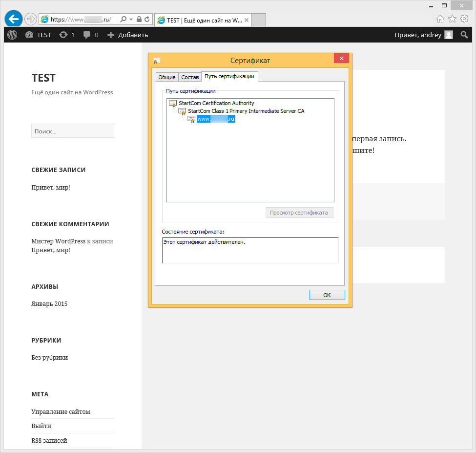Open the address bar dropdown arrow
476x453 pixels.
click(131, 19)
